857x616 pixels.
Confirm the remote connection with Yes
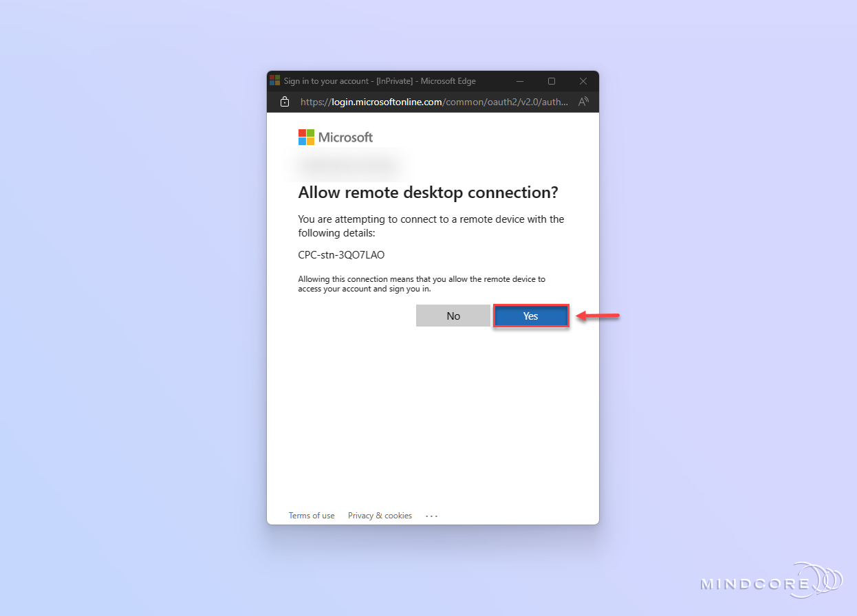click(530, 316)
